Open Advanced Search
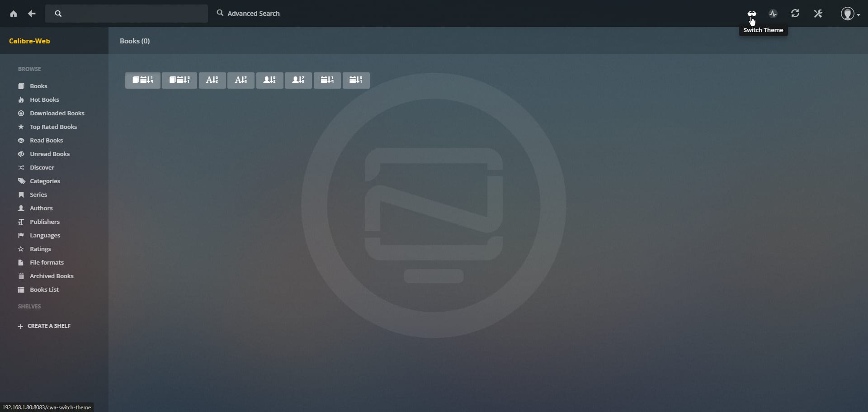The height and width of the screenshot is (412, 868). point(248,14)
